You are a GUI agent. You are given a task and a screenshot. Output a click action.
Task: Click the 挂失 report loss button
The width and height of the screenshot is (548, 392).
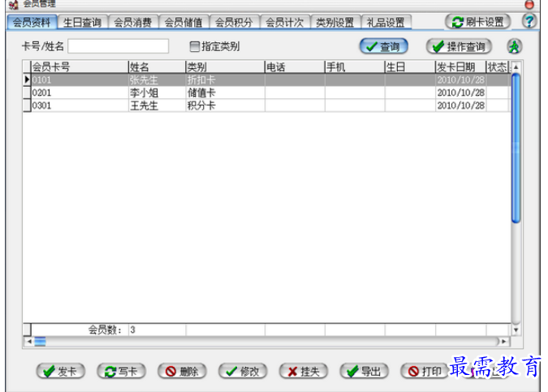coord(303,371)
